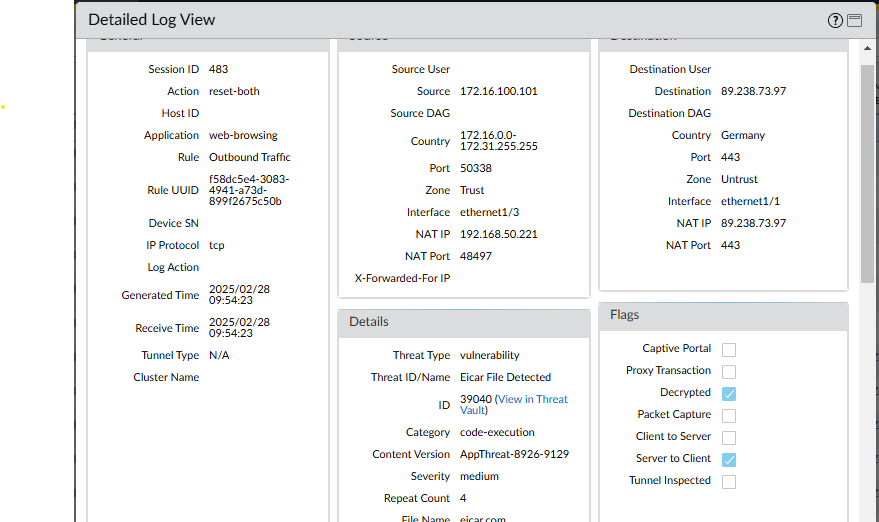Select the source address 172.16.100.101

[499, 91]
